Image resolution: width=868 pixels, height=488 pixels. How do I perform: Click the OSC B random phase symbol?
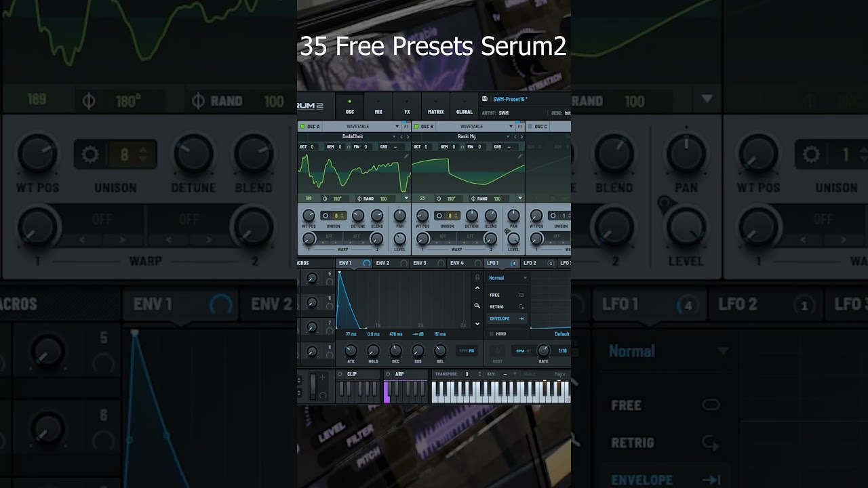click(473, 199)
